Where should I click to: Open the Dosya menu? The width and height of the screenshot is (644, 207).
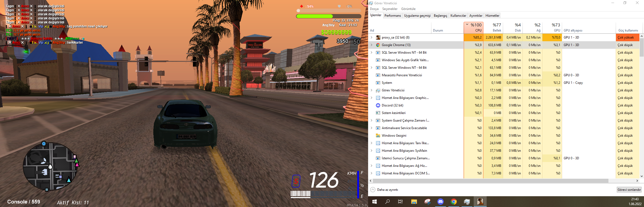tap(374, 9)
